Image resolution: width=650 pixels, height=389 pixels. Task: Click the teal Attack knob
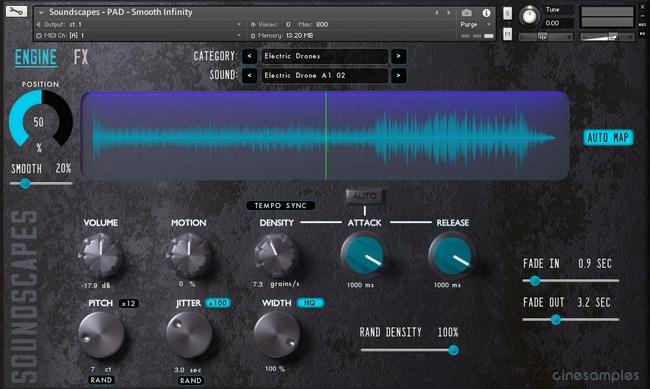click(364, 255)
